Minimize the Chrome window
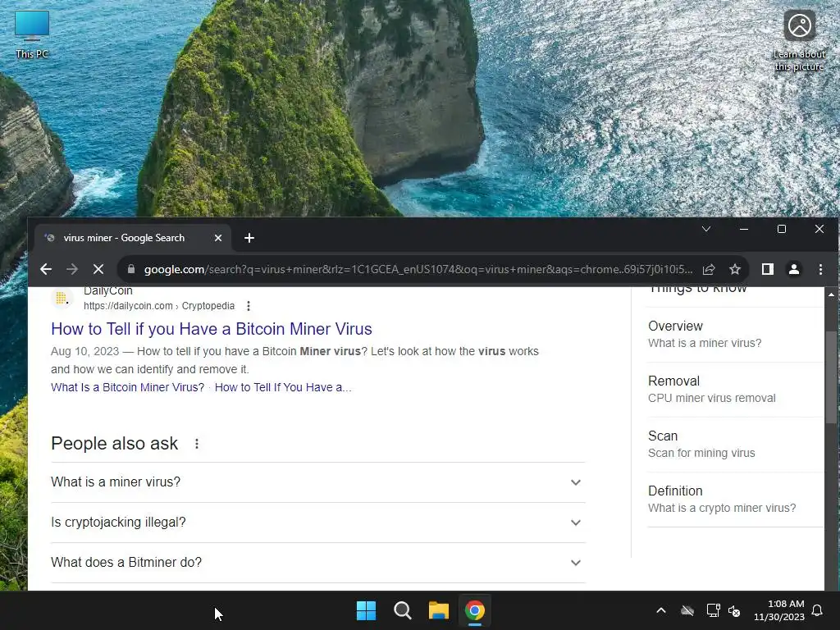The width and height of the screenshot is (840, 630). [743, 230]
